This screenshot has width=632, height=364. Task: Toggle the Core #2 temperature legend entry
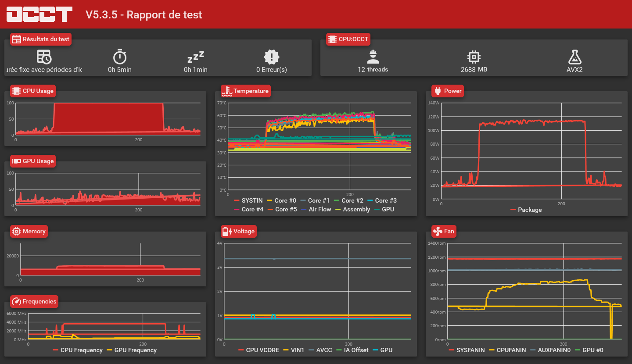point(348,200)
